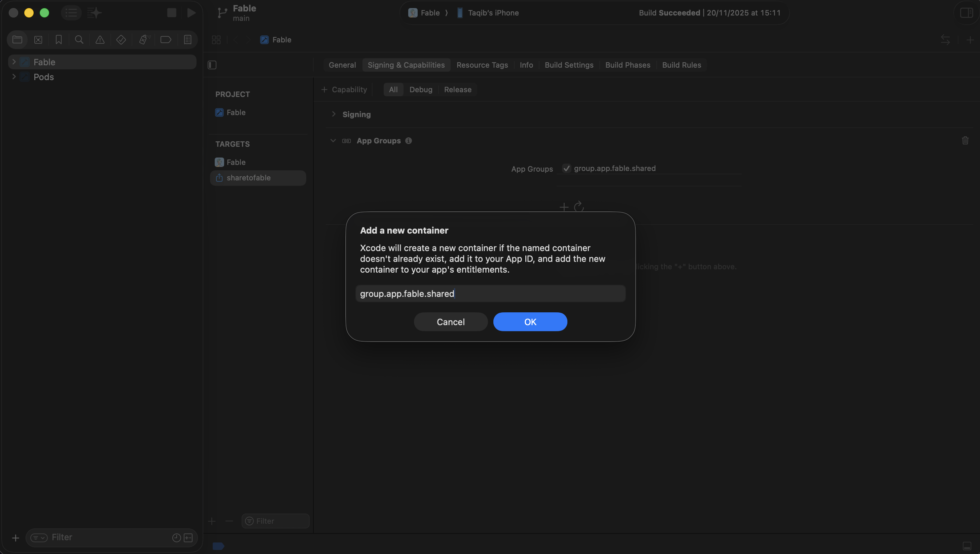Expand the Signing section
Image resolution: width=980 pixels, height=554 pixels.
[x=334, y=114]
